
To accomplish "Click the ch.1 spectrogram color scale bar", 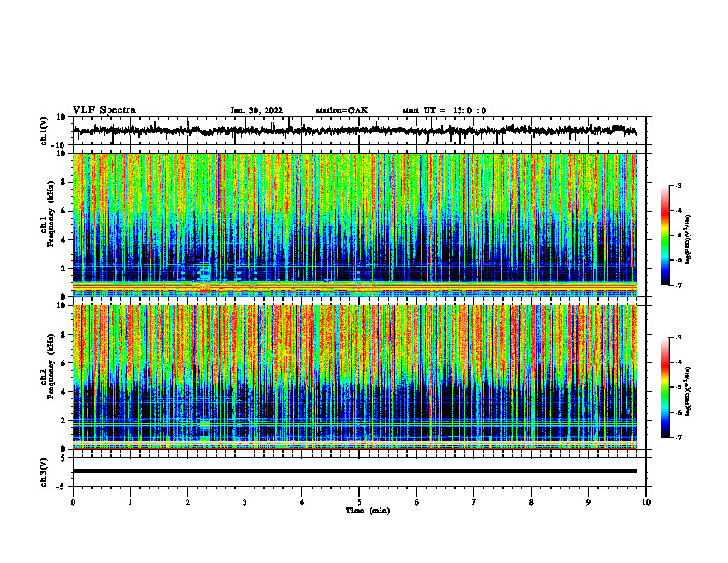I will [x=665, y=236].
